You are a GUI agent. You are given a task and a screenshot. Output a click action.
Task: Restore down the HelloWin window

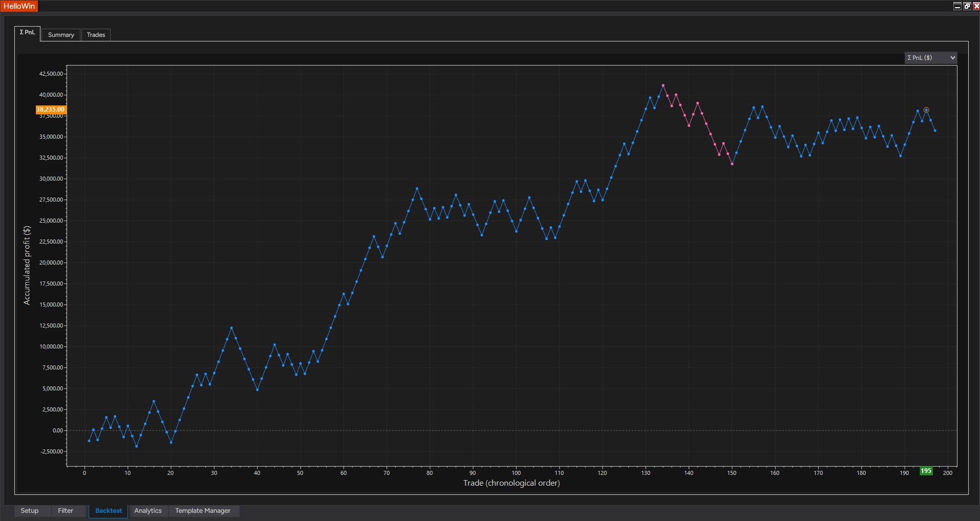click(967, 6)
